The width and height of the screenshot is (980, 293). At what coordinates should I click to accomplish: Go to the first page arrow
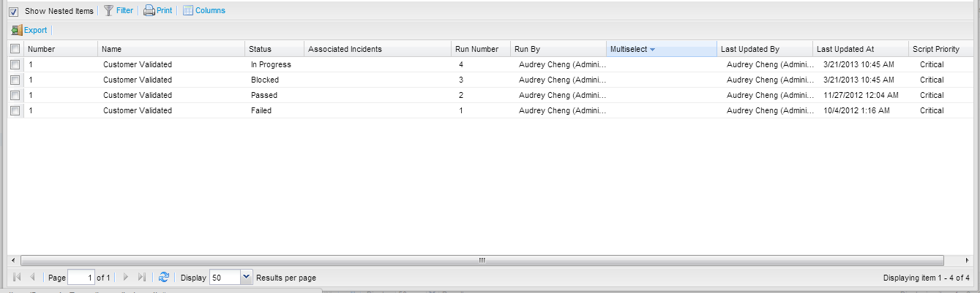[x=17, y=277]
